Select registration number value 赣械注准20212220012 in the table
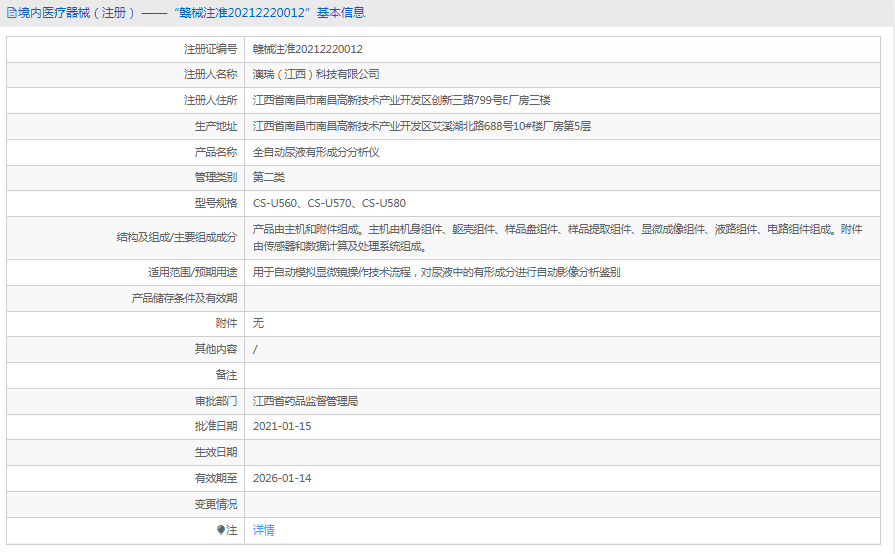The height and width of the screenshot is (554, 895). [308, 49]
